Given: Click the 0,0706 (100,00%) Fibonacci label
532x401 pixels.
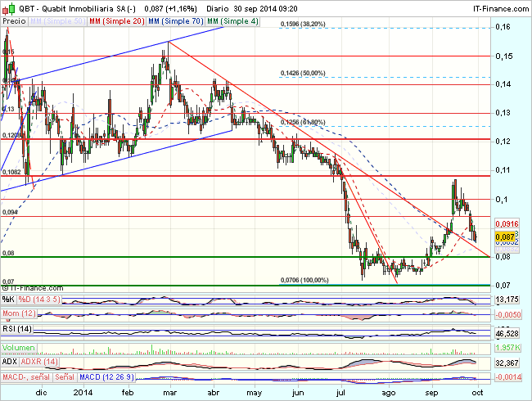Looking at the screenshot, I should tap(304, 280).
